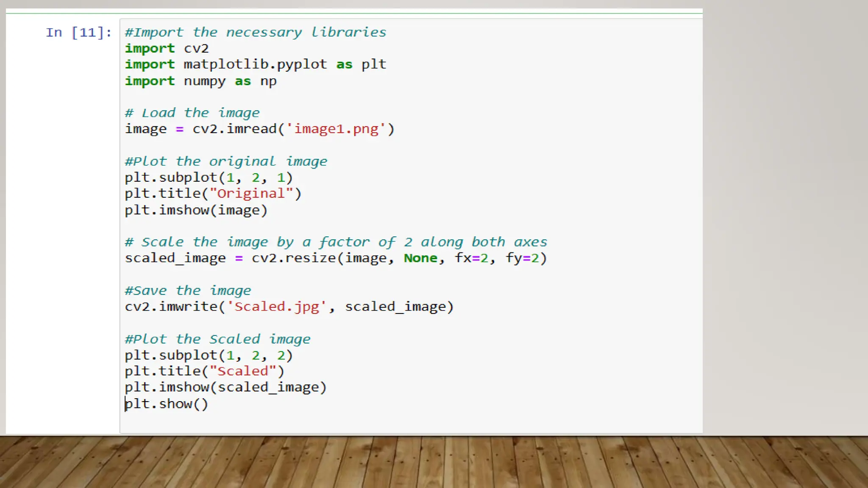Click the scale factor comment line

pyautogui.click(x=336, y=242)
